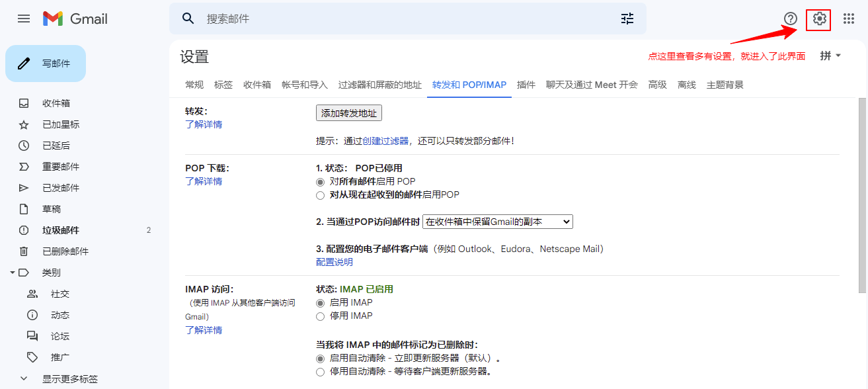Open the POP copy handling dropdown

(x=497, y=221)
